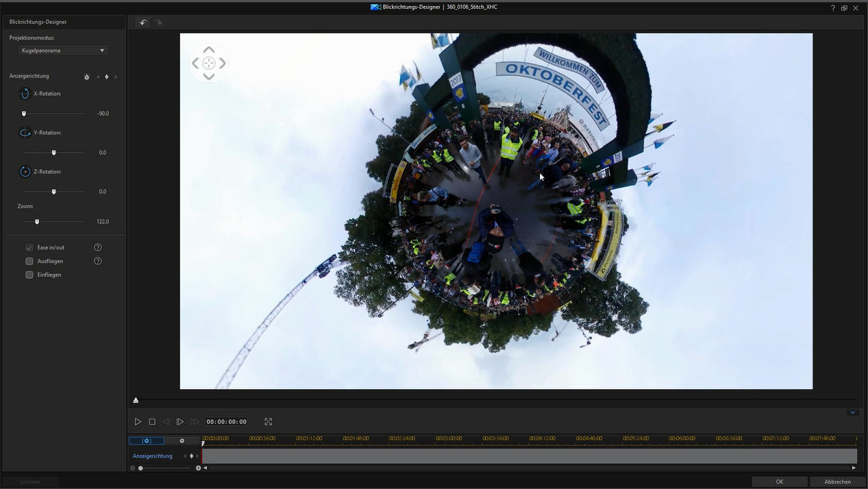Zoom in timeline with plus icon
868x489 pixels.
pyautogui.click(x=199, y=468)
